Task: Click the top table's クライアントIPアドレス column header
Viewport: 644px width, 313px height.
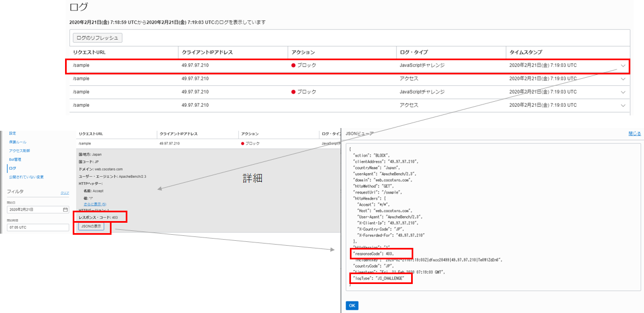Action: 207,52
